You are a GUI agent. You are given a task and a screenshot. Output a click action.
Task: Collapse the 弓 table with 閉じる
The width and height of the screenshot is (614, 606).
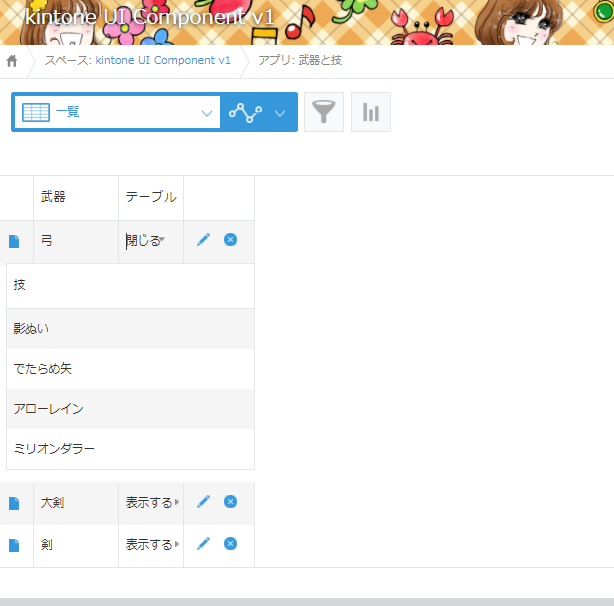tap(145, 241)
